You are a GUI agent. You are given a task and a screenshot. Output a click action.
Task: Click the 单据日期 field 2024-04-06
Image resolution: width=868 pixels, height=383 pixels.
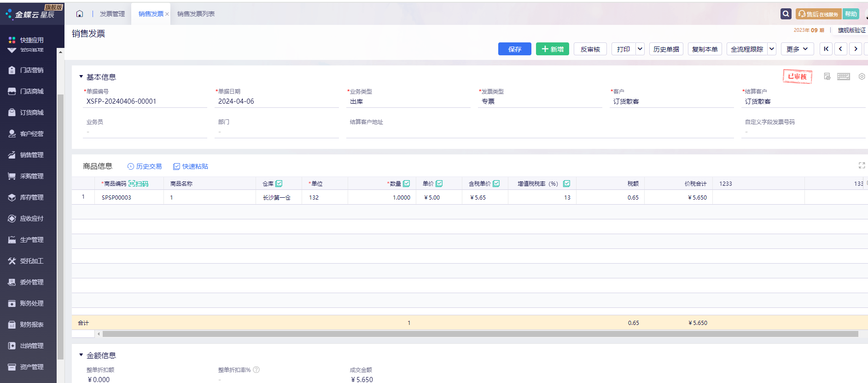[277, 101]
